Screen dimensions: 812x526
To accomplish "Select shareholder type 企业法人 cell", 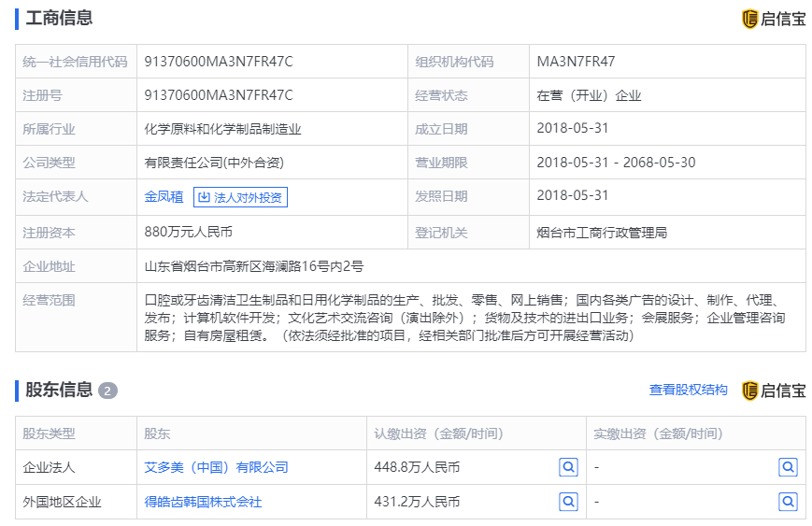I will click(49, 467).
